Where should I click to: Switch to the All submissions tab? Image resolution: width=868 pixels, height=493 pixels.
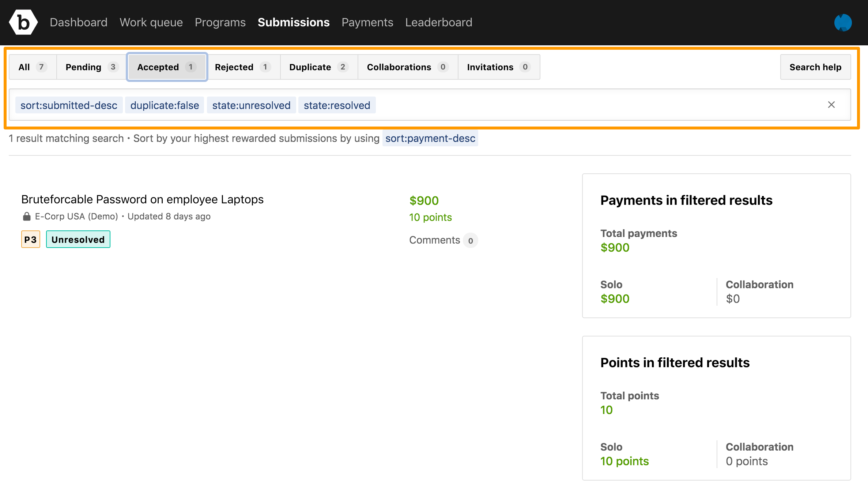32,67
